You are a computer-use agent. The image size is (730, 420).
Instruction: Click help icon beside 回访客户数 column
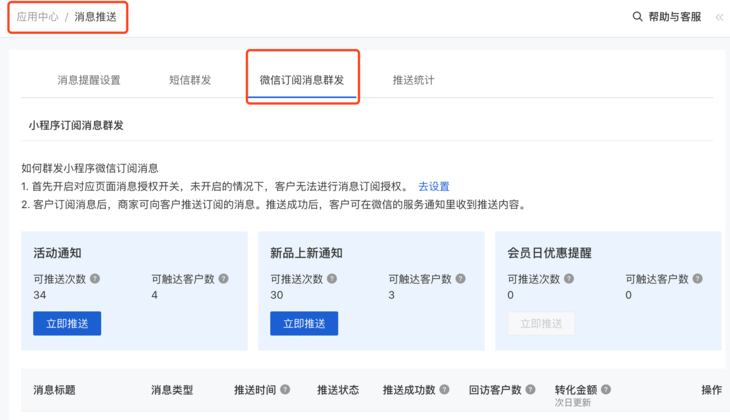tap(530, 389)
